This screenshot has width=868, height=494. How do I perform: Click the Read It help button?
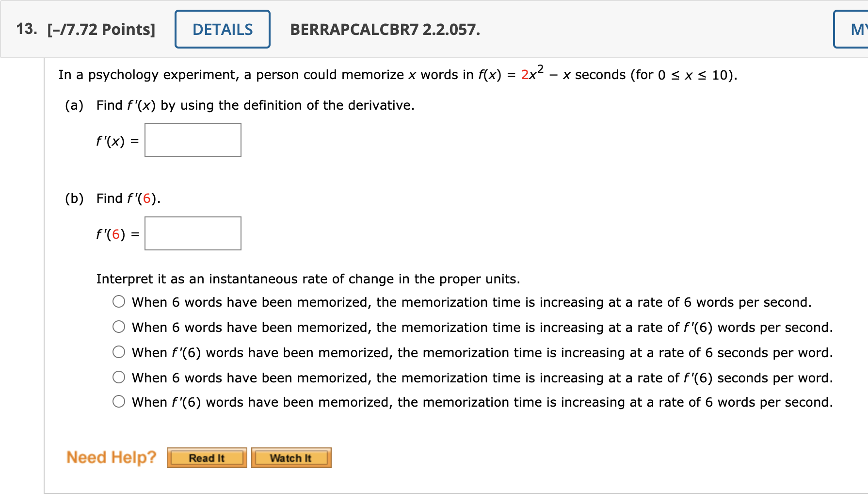tap(206, 457)
